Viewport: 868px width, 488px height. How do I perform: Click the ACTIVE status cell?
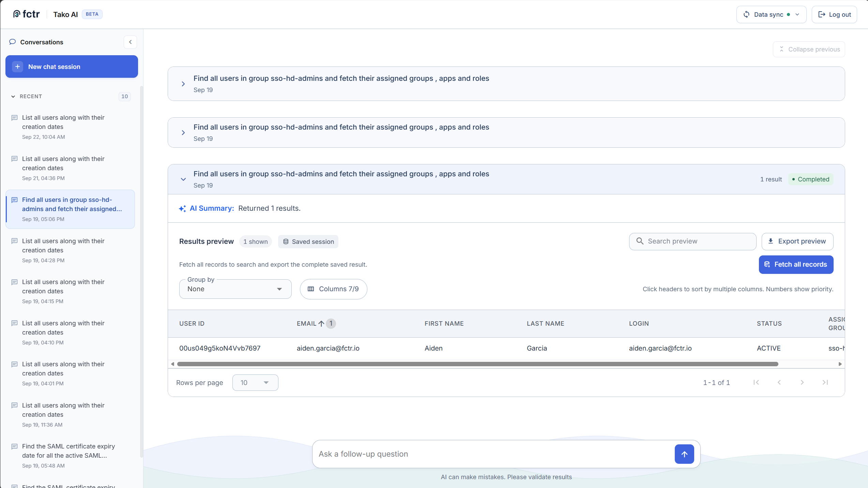(768, 348)
